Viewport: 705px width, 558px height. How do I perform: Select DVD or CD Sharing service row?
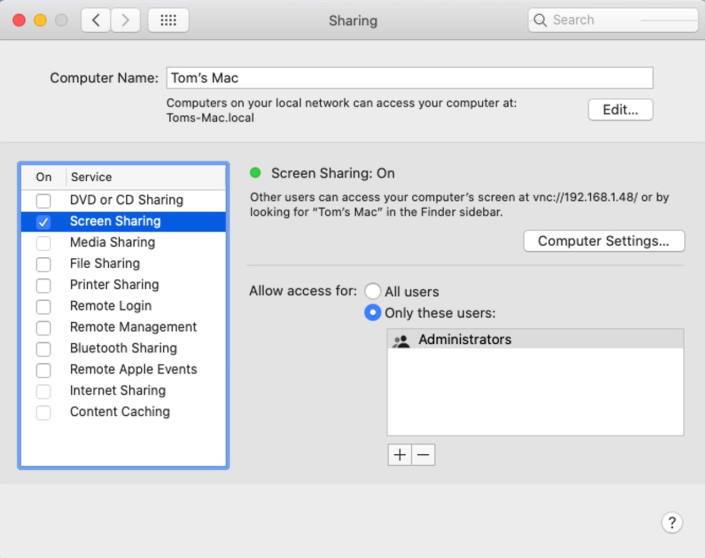pyautogui.click(x=124, y=200)
